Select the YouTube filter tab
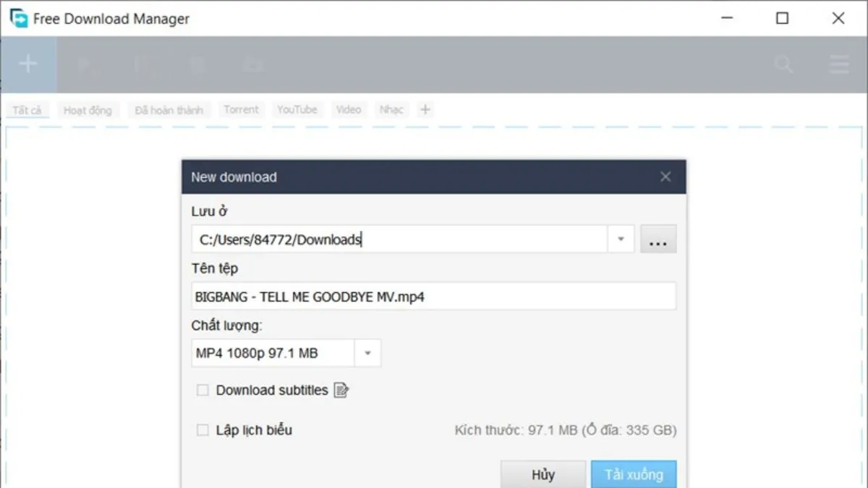868x488 pixels. tap(297, 110)
